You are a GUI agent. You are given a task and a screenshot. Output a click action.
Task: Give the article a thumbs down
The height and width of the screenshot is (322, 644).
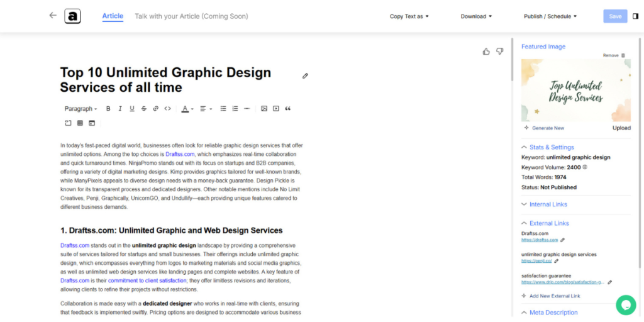pyautogui.click(x=500, y=52)
